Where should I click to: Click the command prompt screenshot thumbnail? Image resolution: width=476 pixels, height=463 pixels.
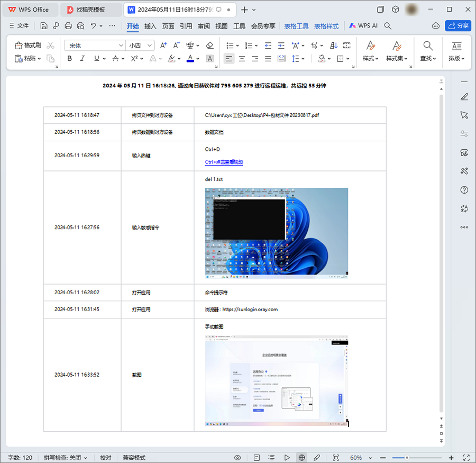277,233
